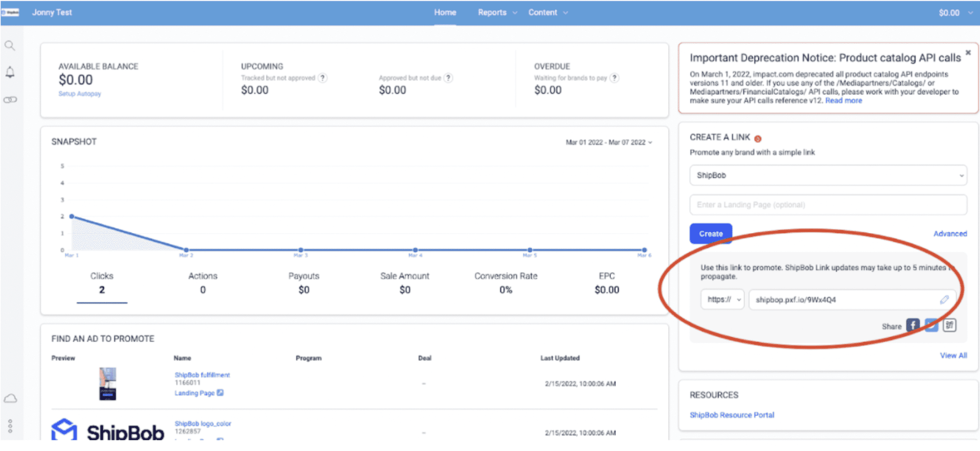
Task: Dismiss the Deprecation Notice banner
Action: pyautogui.click(x=968, y=53)
